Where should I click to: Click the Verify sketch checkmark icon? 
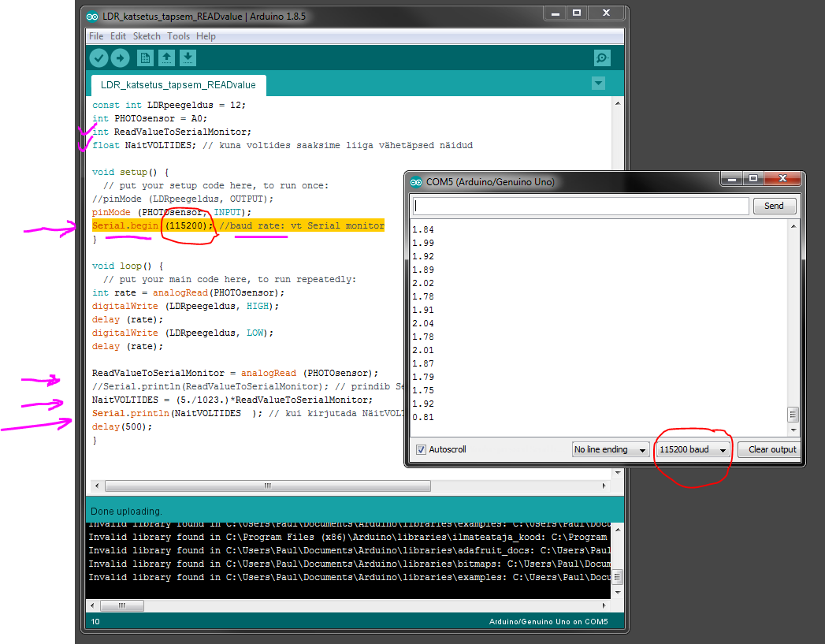tap(98, 58)
